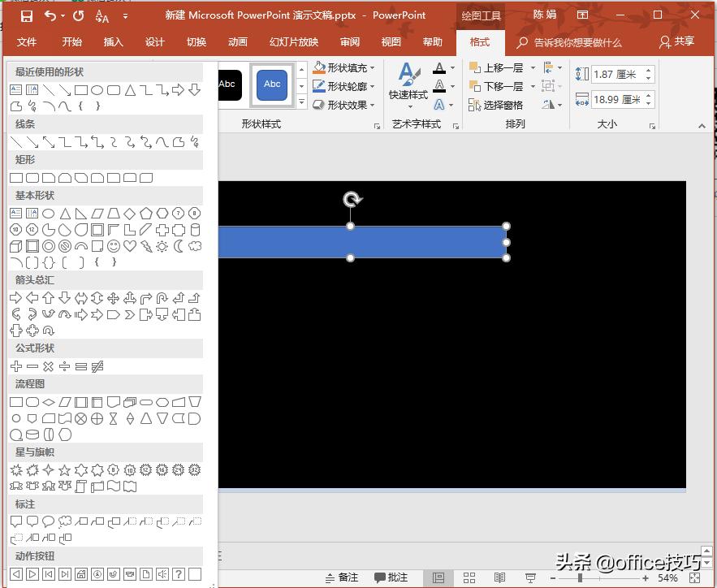Open the 上移一层 dropdown arrow

pyautogui.click(x=533, y=68)
